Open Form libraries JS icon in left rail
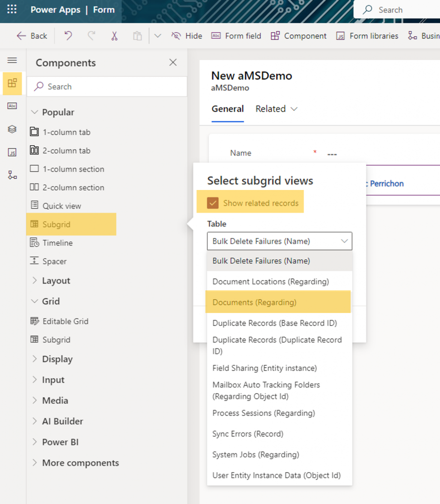 tap(12, 153)
